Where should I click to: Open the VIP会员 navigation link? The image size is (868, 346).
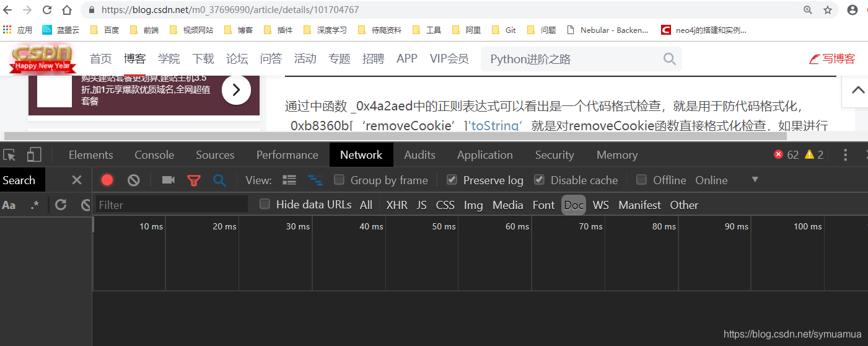pyautogui.click(x=449, y=59)
